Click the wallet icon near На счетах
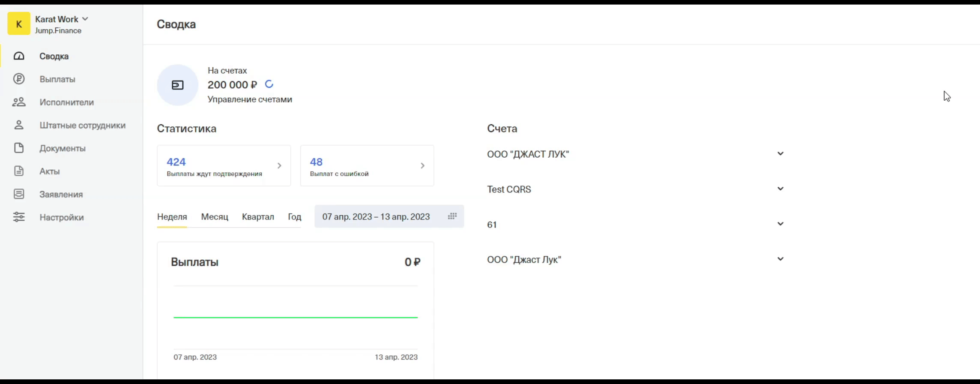980x384 pixels. (178, 85)
